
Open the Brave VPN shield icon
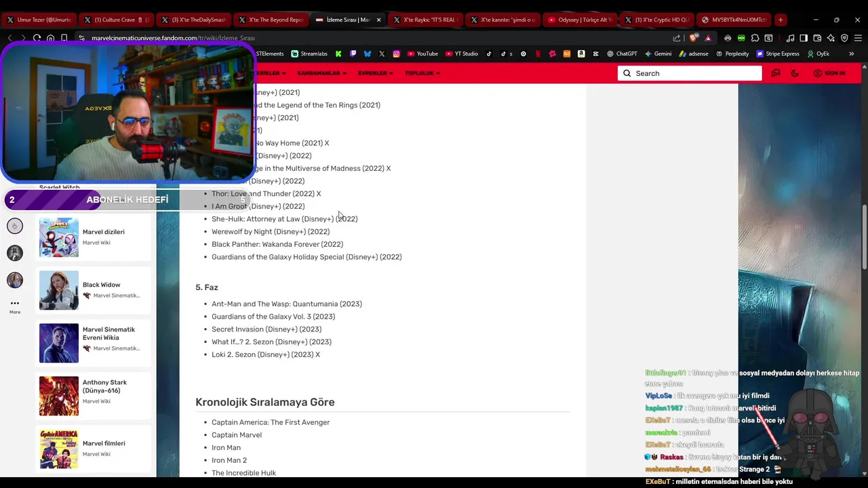pyautogui.click(x=844, y=38)
